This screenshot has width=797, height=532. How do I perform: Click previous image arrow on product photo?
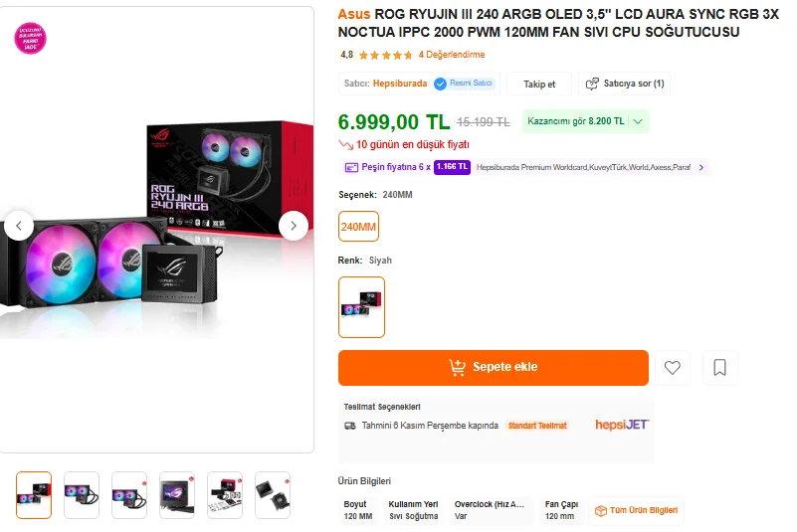(19, 226)
